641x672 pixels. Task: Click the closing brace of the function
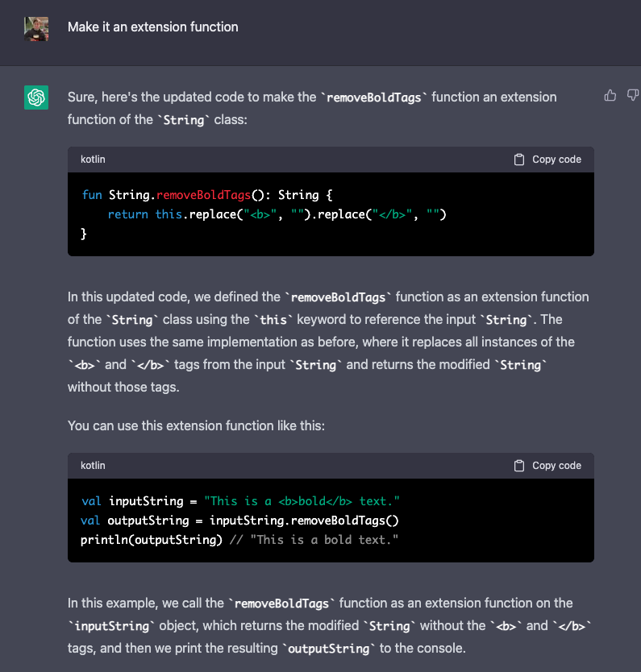pos(84,234)
